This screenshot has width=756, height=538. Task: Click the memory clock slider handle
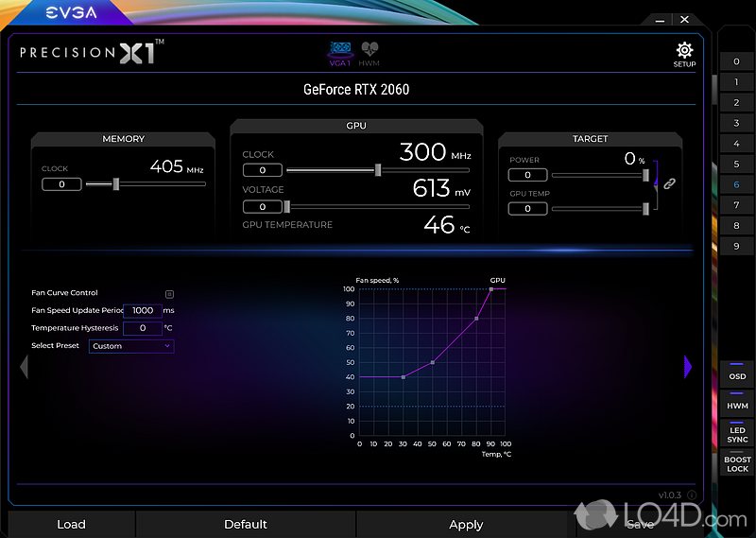[x=115, y=183]
